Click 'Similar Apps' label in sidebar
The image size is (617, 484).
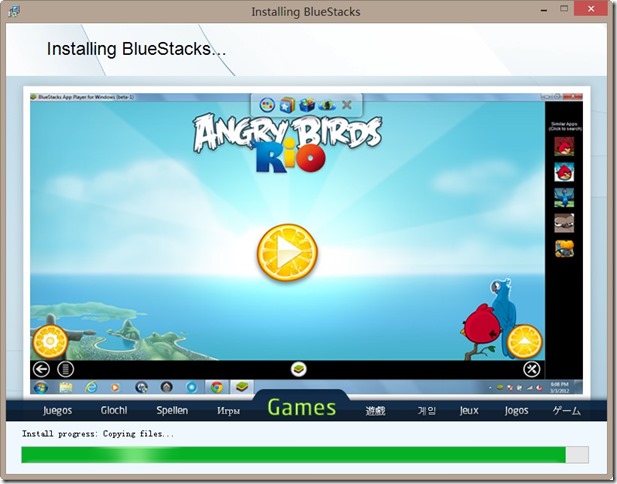564,124
